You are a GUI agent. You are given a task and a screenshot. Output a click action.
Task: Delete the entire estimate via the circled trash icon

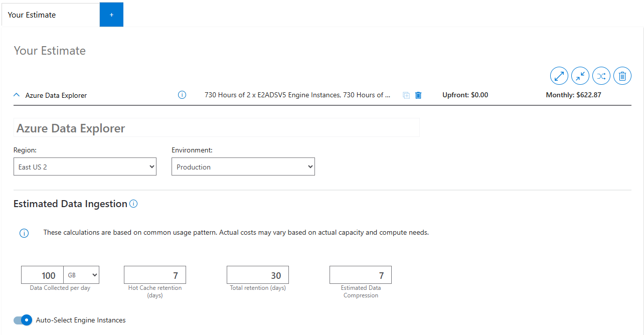(x=622, y=76)
